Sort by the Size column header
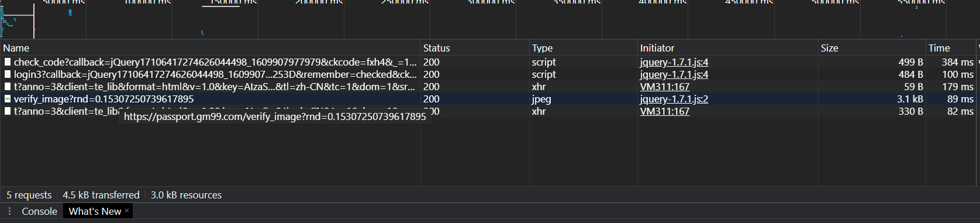980x223 pixels. tap(872, 48)
